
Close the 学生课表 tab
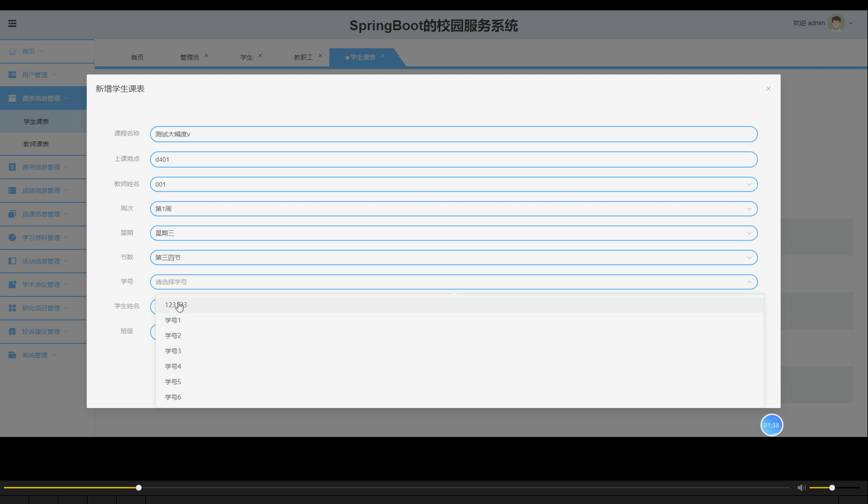[x=382, y=56]
